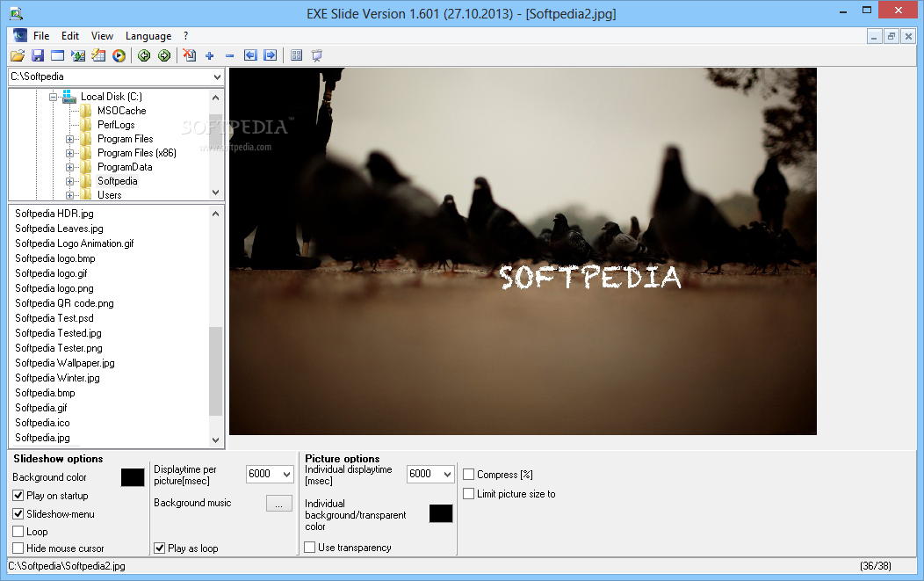This screenshot has height=581, width=924.
Task: Open the File menu
Action: pyautogui.click(x=41, y=36)
